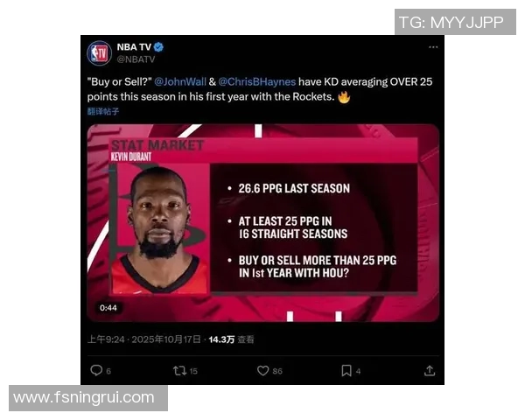Click the translate post link
Viewport: 525px width, 420px height.
click(103, 111)
